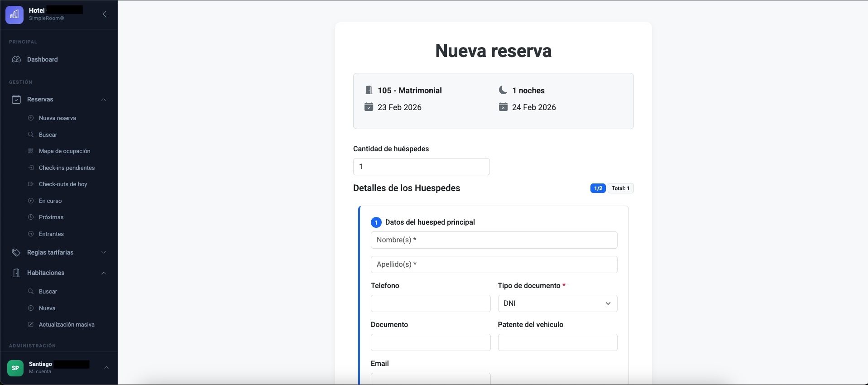The height and width of the screenshot is (385, 868).
Task: Click the plus icon beside Nueva under Habitaciones
Action: coord(31,308)
